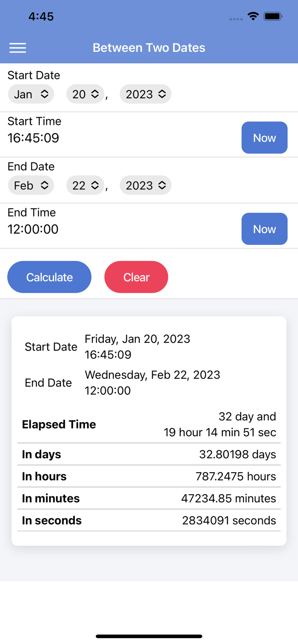The height and width of the screenshot is (644, 298).
Task: Clear the date calculation with Clear
Action: [136, 277]
